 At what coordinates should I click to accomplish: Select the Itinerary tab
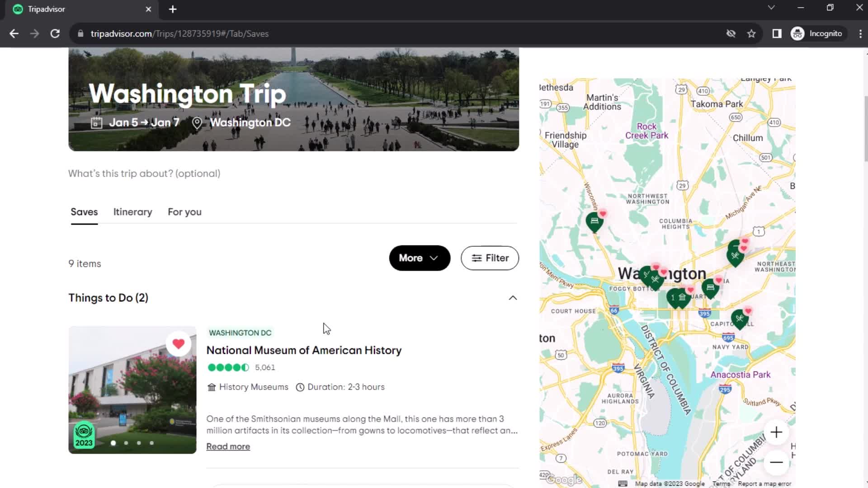click(132, 212)
